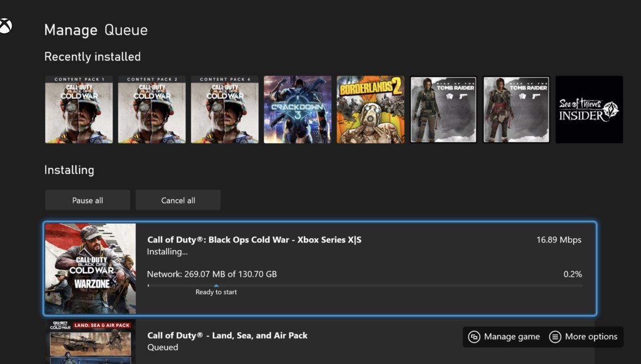641x364 pixels.
Task: Click the Land, Sea & Air Pack artwork
Action: [90, 342]
